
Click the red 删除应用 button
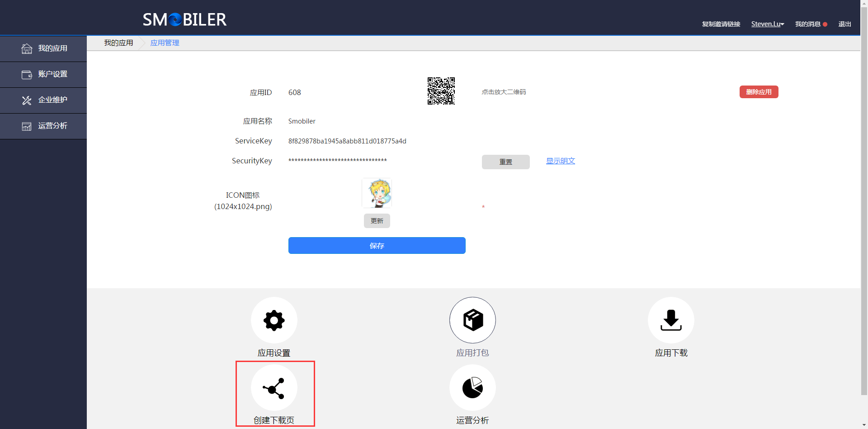click(759, 92)
